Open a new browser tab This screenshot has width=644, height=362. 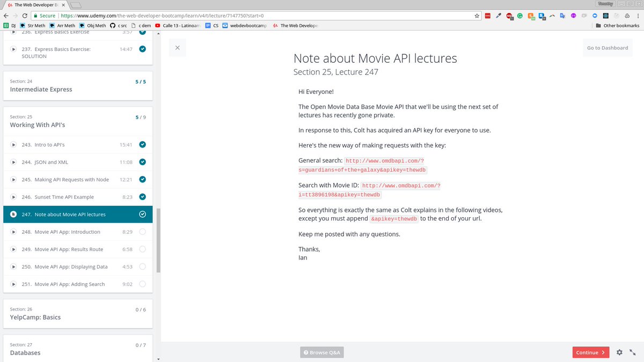point(76,5)
